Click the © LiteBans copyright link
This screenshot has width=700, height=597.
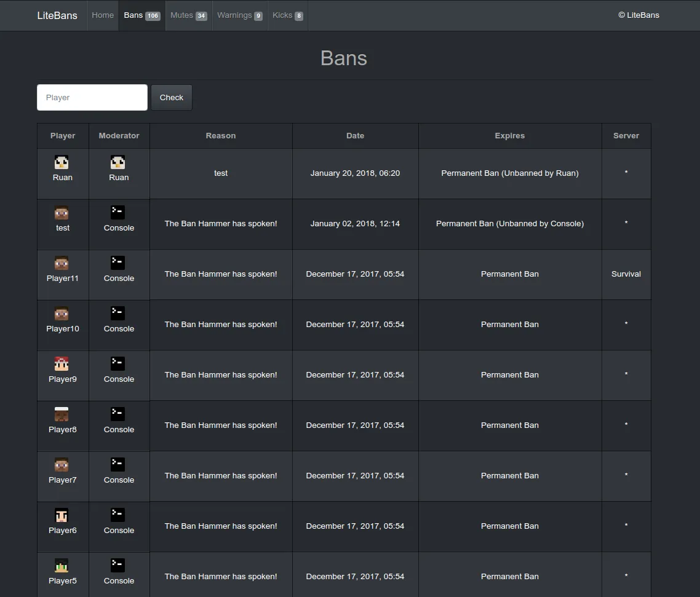click(x=638, y=15)
